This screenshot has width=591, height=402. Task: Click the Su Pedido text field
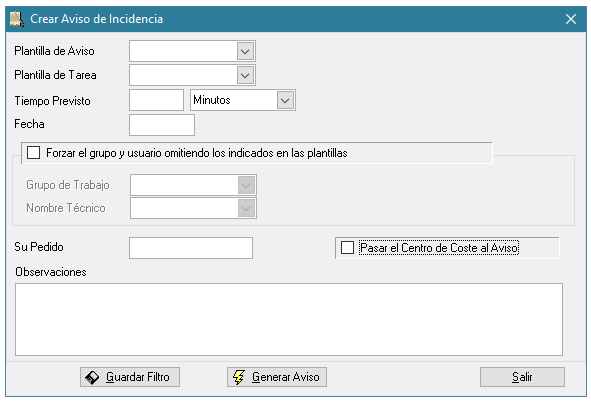coord(191,248)
